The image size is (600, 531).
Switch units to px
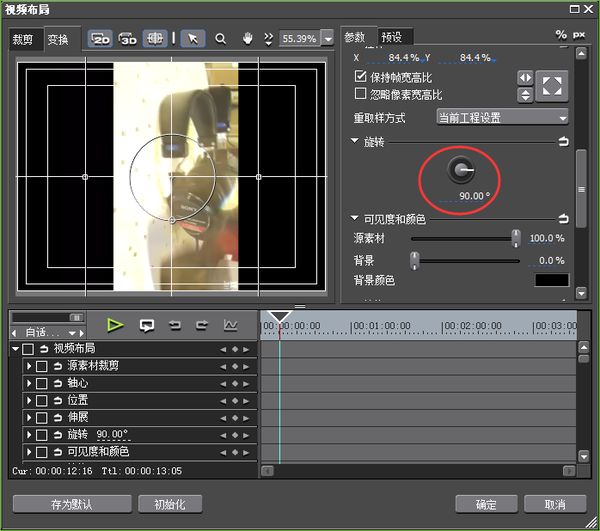point(579,35)
